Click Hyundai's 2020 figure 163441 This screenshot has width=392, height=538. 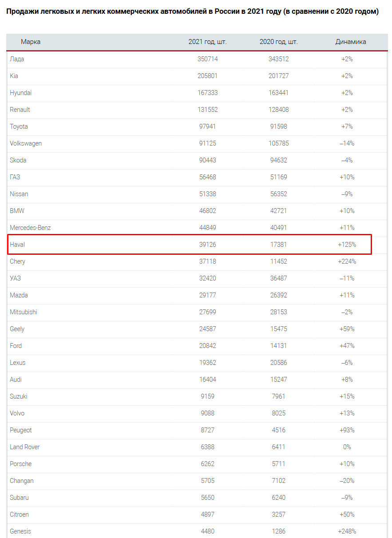tap(279, 93)
